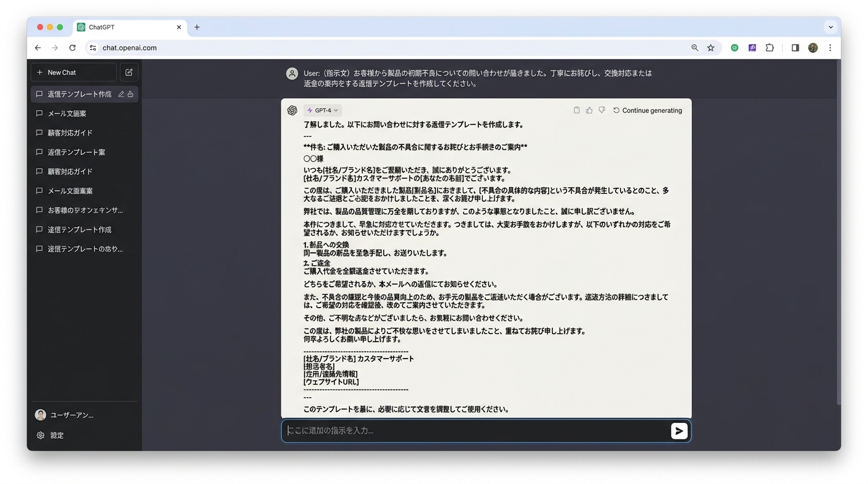Image resolution: width=868 pixels, height=484 pixels.
Task: Send message with the arrow button
Action: [x=679, y=431]
